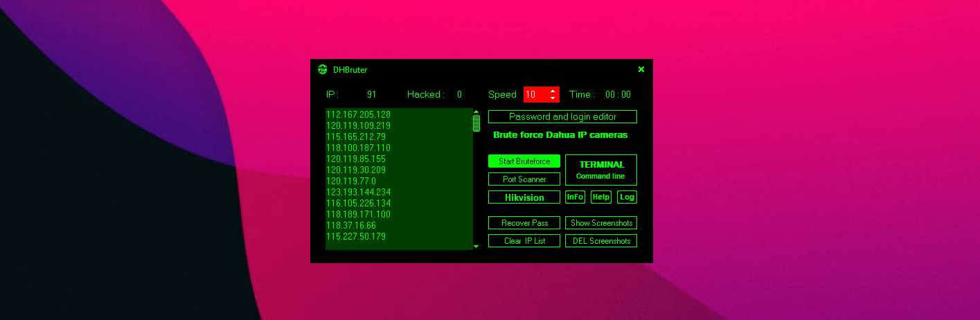Open the TERMINAL Command line

pos(601,170)
